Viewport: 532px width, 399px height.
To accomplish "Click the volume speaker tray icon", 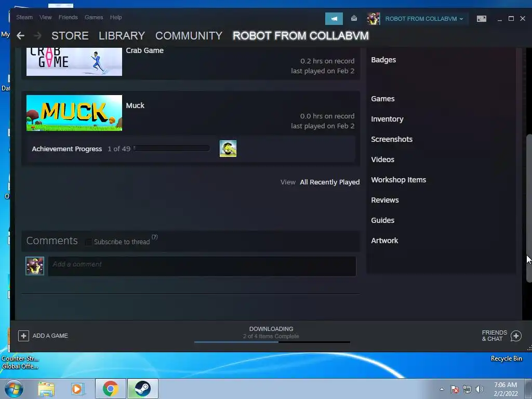I will click(480, 389).
